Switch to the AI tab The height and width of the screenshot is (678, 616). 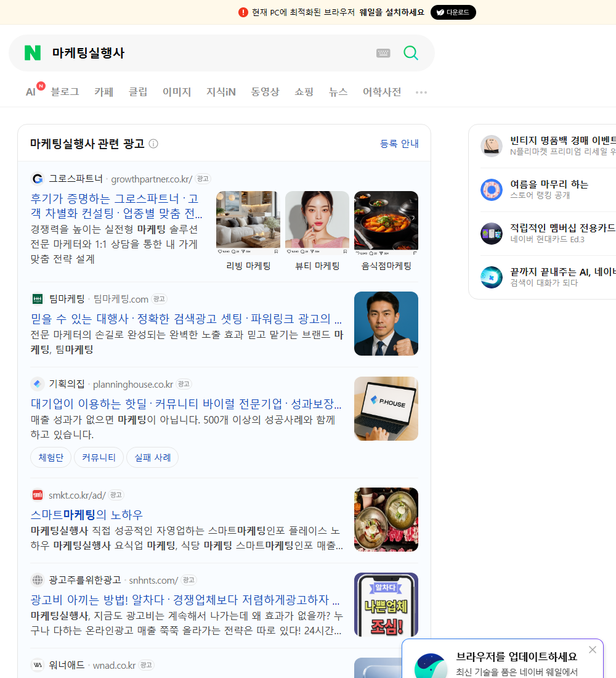click(x=31, y=92)
